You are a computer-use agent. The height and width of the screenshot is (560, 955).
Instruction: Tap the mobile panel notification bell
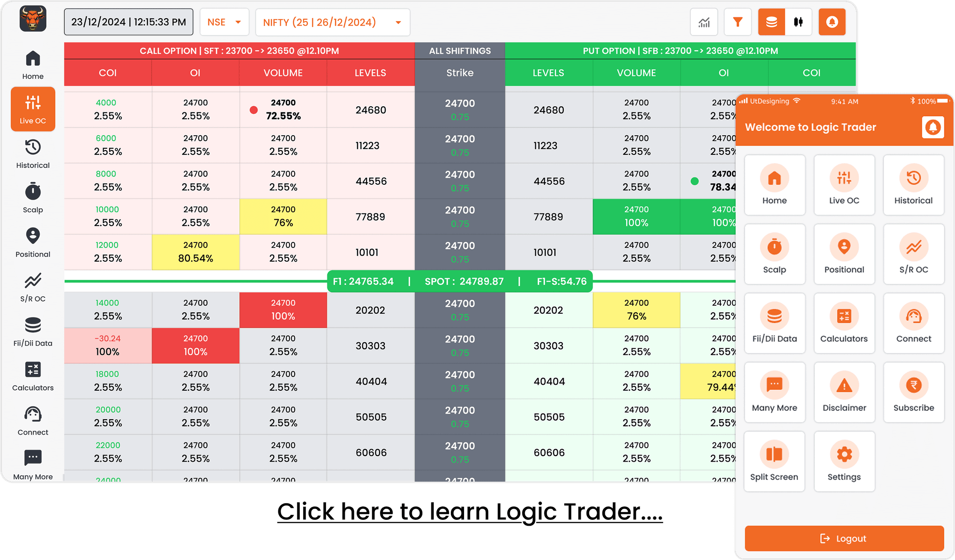tap(933, 127)
